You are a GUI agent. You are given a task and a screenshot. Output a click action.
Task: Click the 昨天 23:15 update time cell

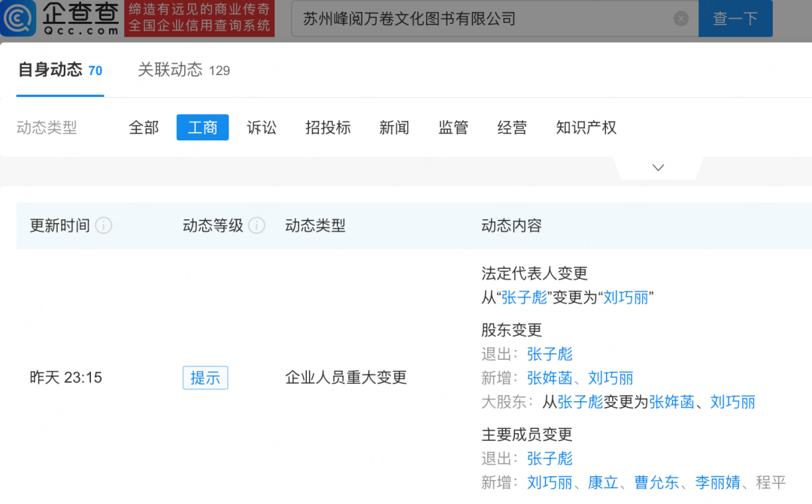tap(65, 378)
